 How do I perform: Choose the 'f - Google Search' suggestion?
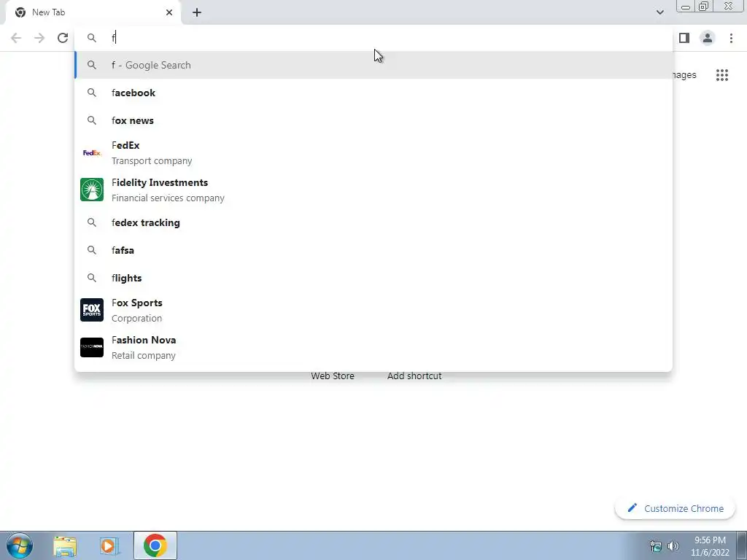click(373, 65)
